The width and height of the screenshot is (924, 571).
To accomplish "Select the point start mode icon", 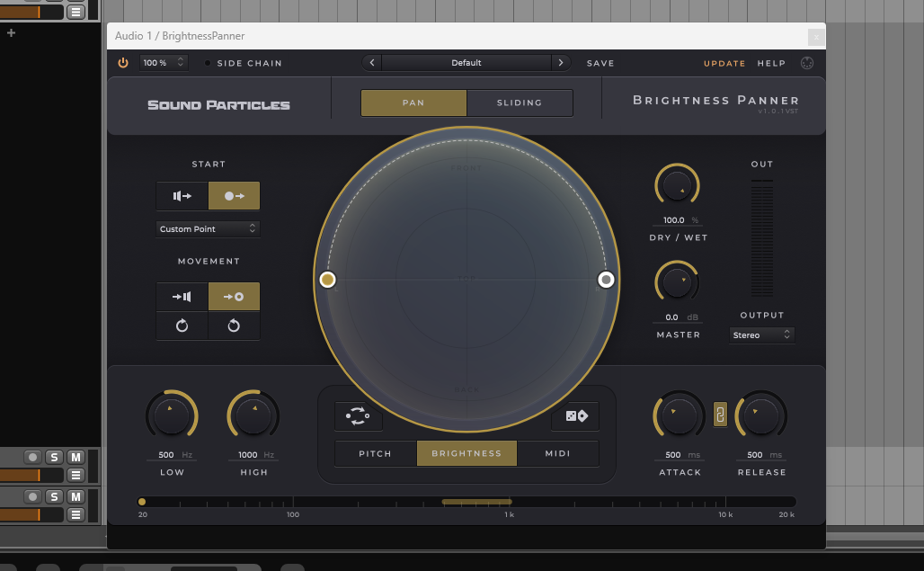I will pos(234,196).
